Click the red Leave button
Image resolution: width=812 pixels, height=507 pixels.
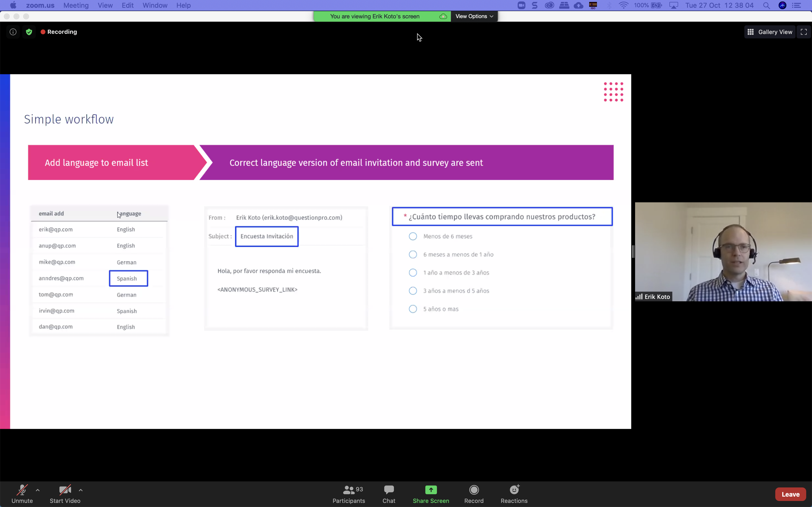tap(790, 494)
